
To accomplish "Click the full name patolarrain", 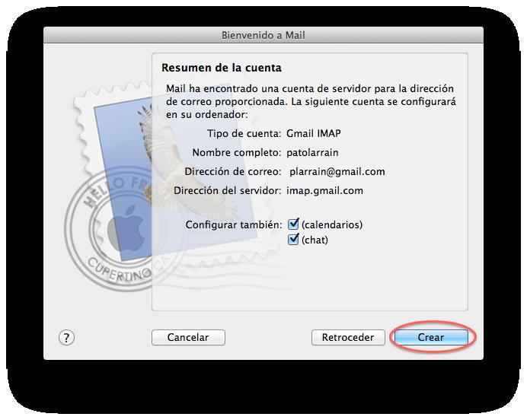I will point(312,153).
